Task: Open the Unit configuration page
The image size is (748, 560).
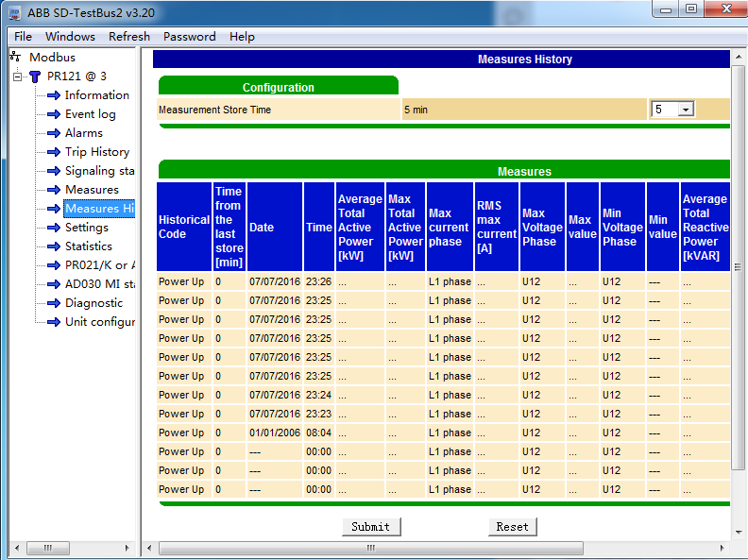Action: 100,322
